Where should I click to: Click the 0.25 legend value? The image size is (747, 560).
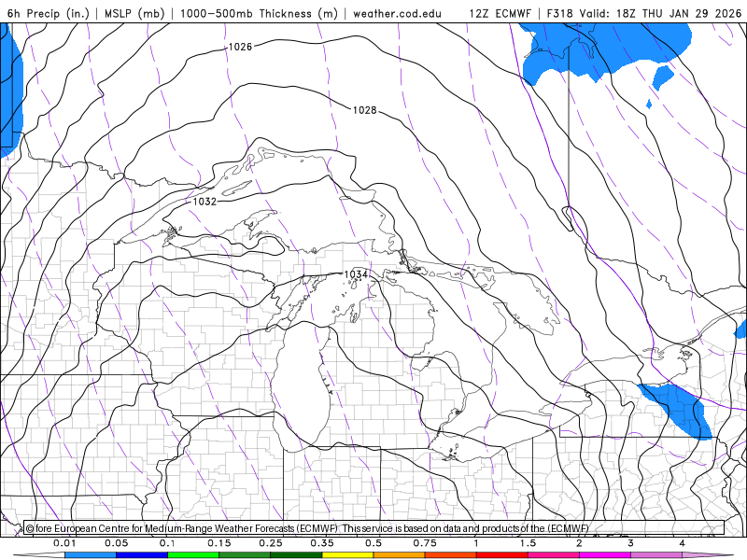click(271, 543)
